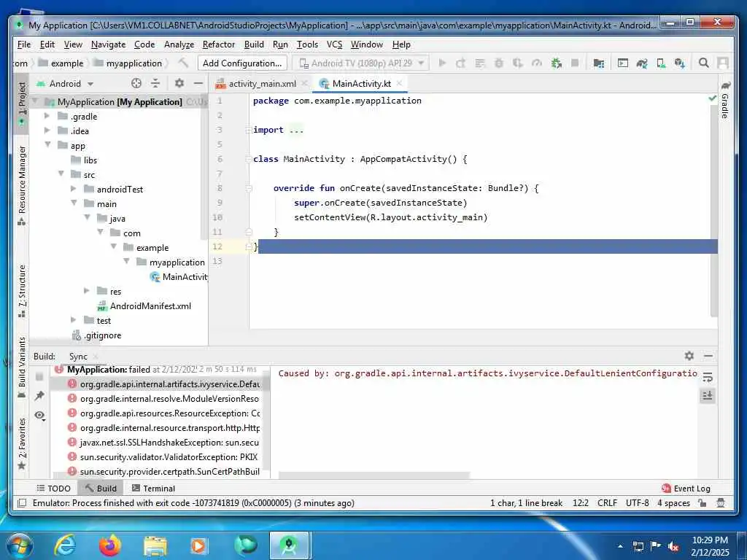Expand the folded import block in editor
The width and height of the screenshot is (747, 560).
(248, 130)
